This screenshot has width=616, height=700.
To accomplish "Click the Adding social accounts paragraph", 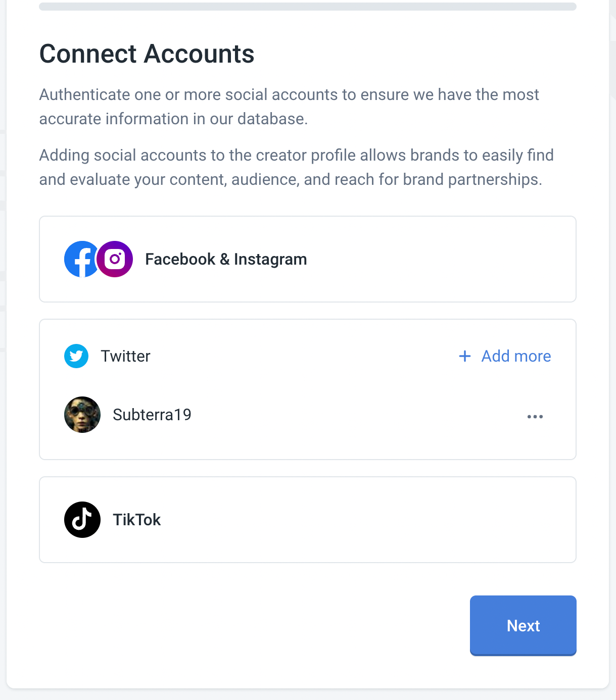I will tap(297, 167).
